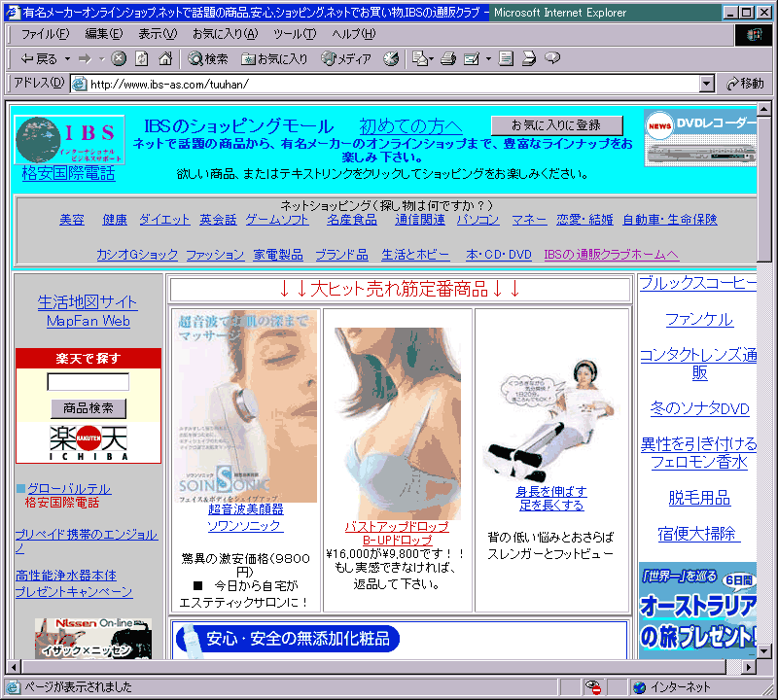778x700 pixels.
Task: Open the 初めての方へ link
Action: tap(410, 126)
